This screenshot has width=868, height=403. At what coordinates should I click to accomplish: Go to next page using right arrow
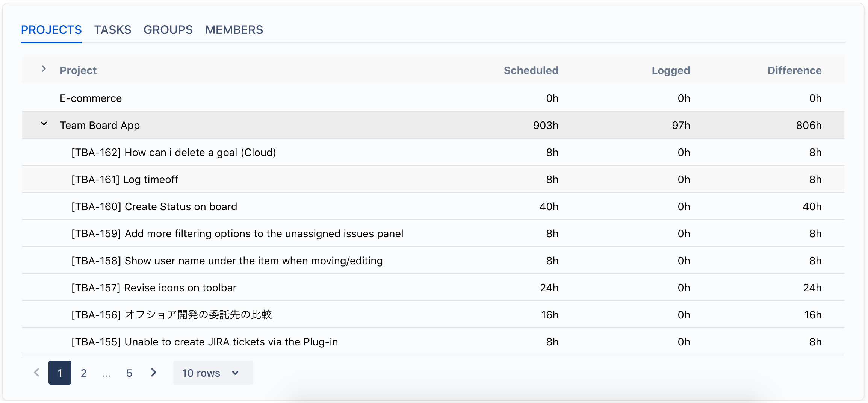[x=153, y=373]
